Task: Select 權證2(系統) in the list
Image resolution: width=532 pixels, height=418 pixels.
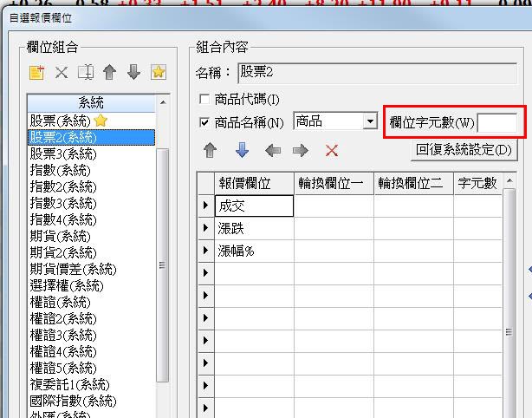Action: pyautogui.click(x=91, y=318)
